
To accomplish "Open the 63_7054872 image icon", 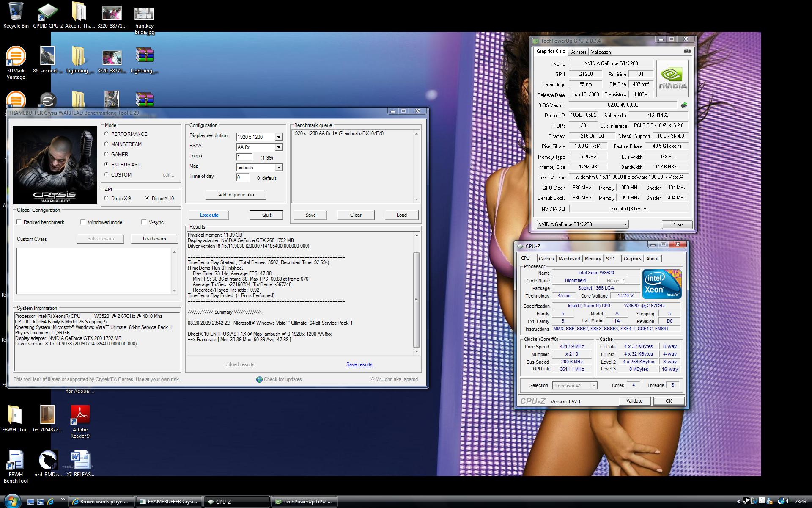I will pos(47,418).
